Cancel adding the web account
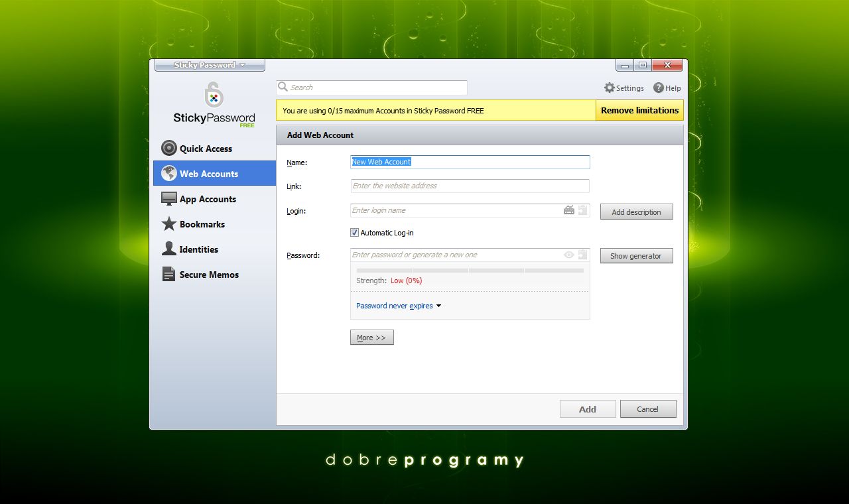This screenshot has height=504, width=849. (648, 409)
